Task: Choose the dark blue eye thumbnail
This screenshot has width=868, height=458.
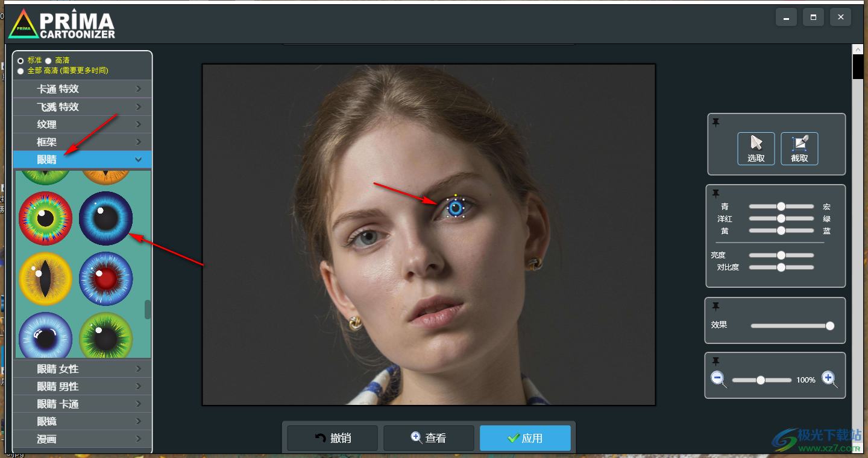Action: (x=105, y=218)
